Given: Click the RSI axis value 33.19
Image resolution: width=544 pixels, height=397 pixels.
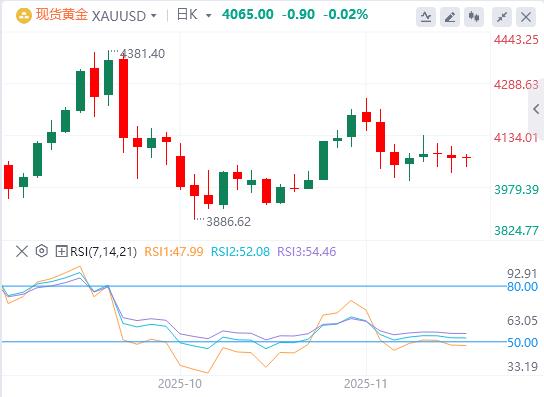Looking at the screenshot, I should [522, 366].
